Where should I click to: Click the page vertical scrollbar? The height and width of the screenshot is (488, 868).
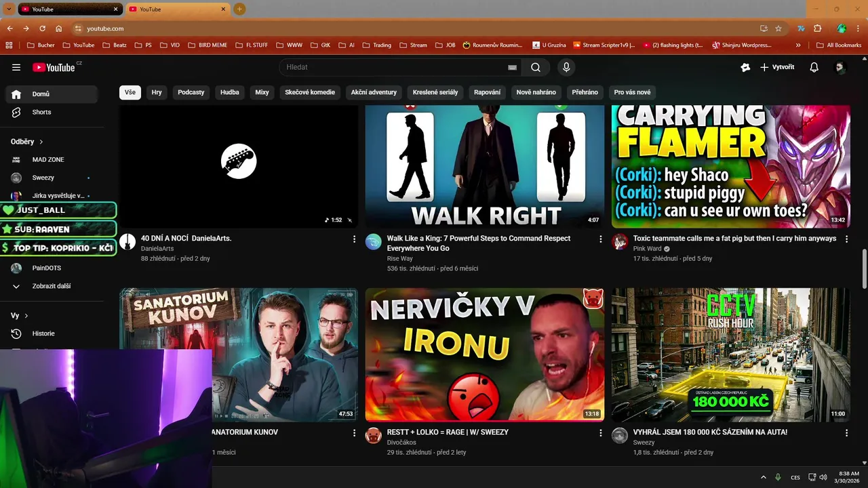point(864,268)
